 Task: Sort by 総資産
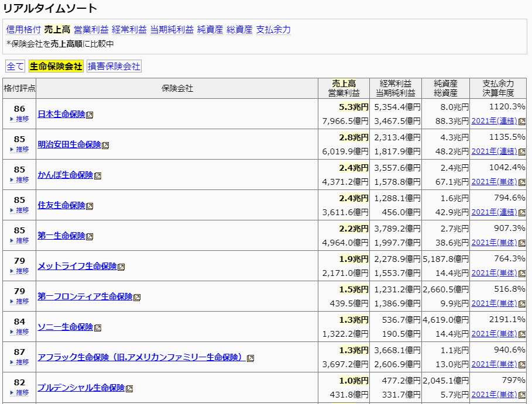coord(239,30)
